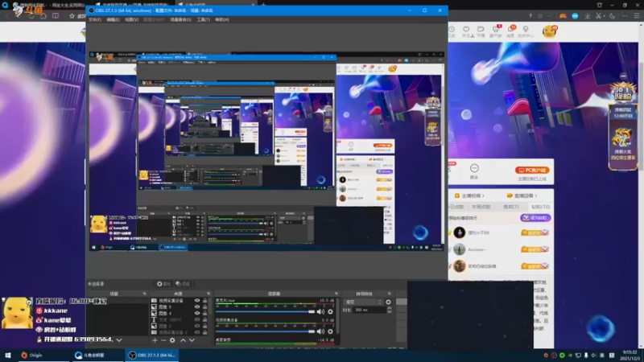Click the transition duration stepper arrows
This screenshot has width=644, height=362.
(x=389, y=310)
